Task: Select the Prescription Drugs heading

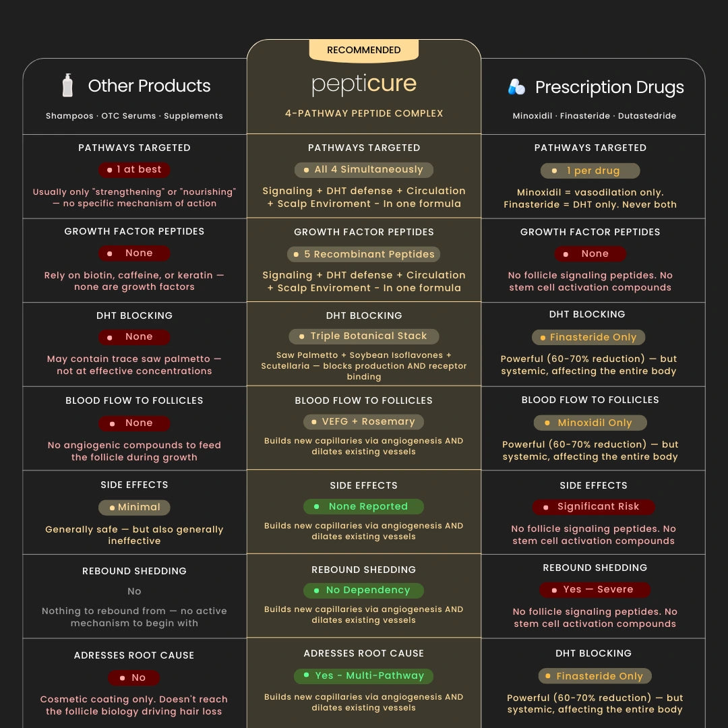Action: pyautogui.click(x=609, y=88)
